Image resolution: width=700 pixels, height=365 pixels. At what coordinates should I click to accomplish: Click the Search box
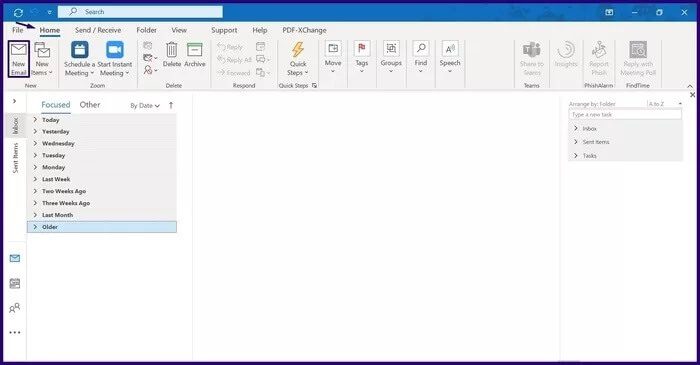(141, 12)
